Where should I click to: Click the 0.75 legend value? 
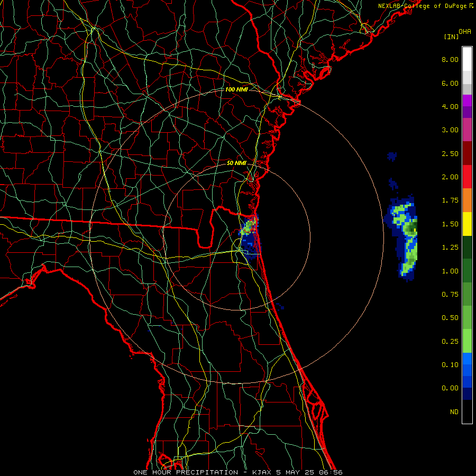point(450,295)
